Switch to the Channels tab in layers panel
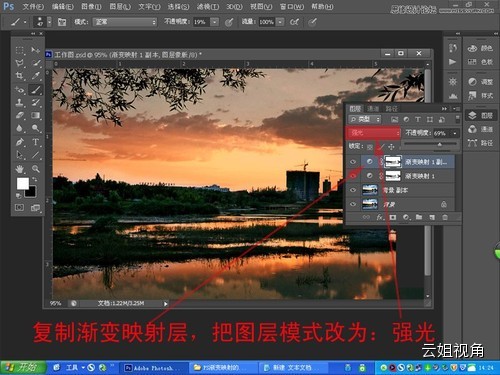 tap(373, 109)
